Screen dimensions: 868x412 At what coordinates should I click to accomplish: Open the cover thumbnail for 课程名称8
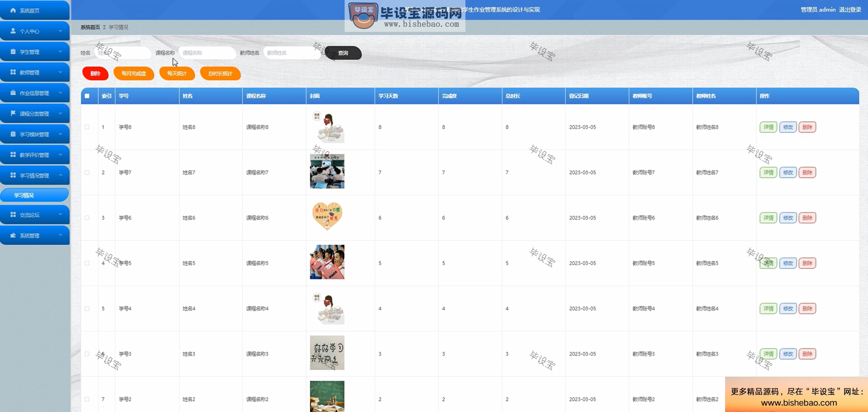pos(327,127)
